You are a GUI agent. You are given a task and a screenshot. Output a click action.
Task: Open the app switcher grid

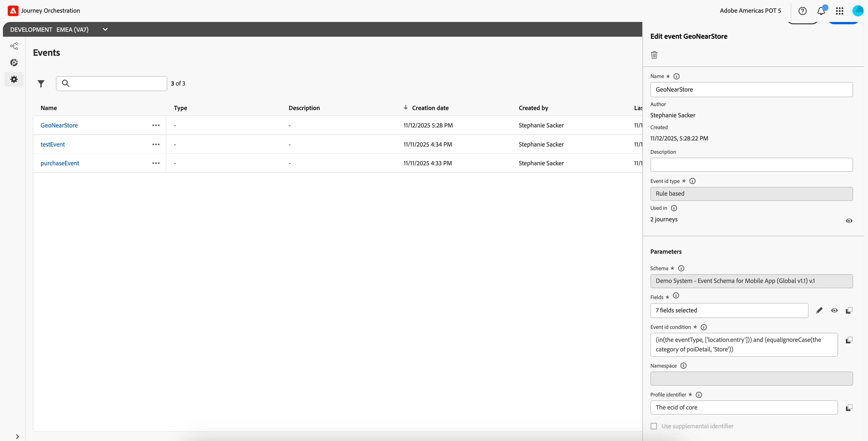(x=840, y=11)
